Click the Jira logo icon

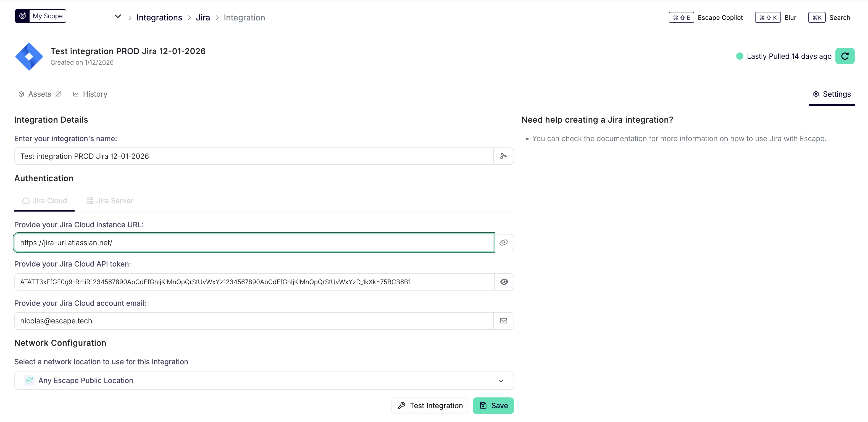pos(29,56)
